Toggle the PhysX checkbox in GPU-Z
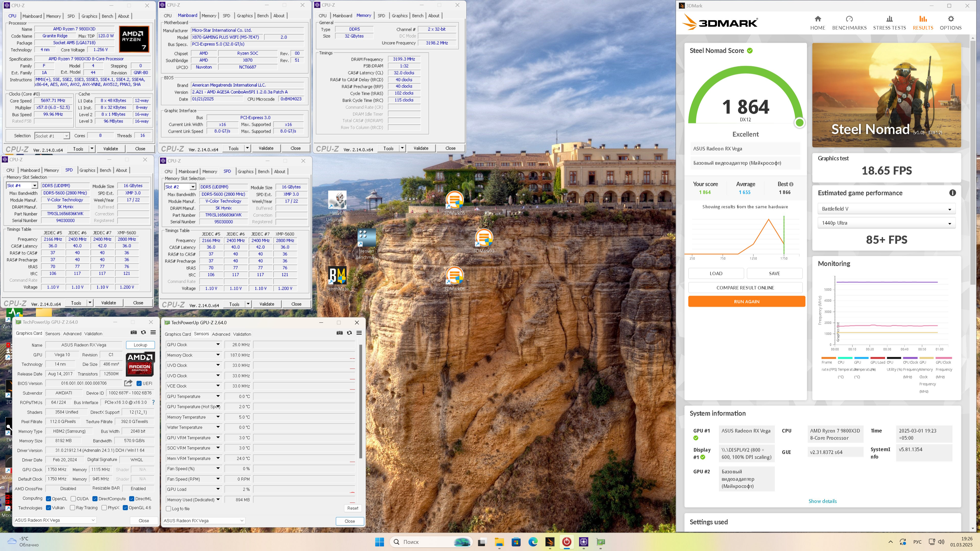The height and width of the screenshot is (551, 980). 104,508
